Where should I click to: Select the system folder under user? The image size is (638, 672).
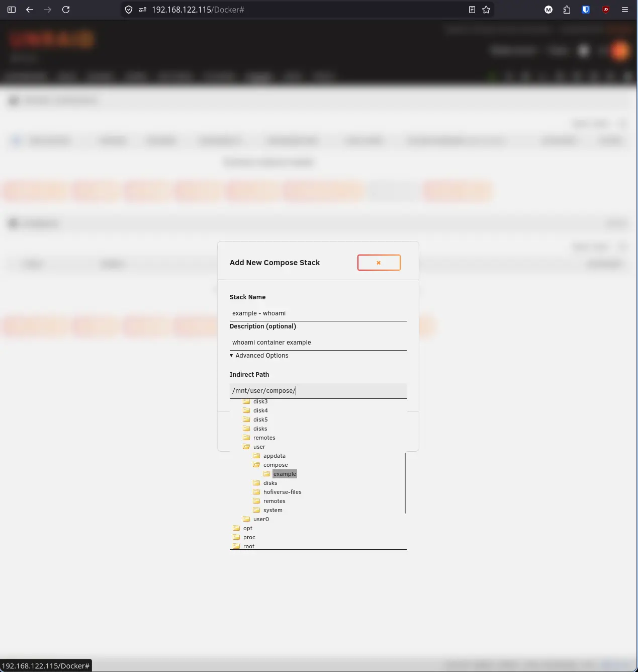click(x=273, y=510)
